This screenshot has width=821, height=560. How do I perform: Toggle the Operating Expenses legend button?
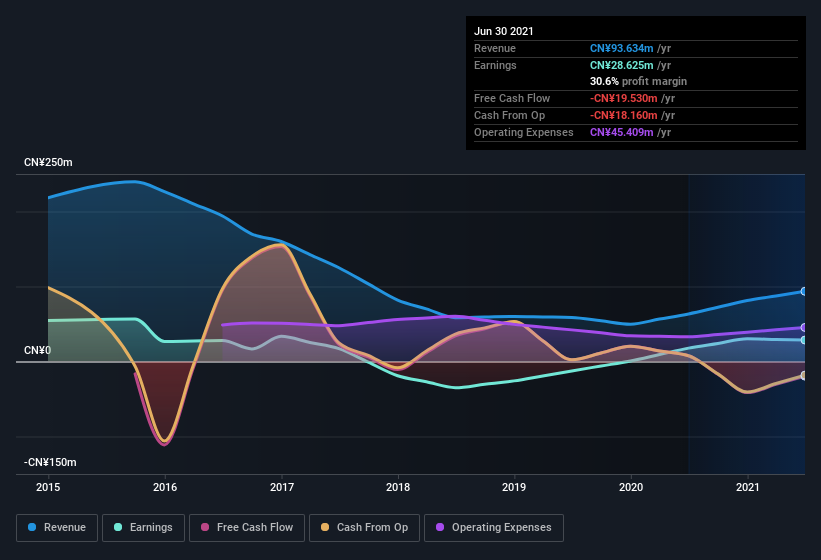pos(494,528)
